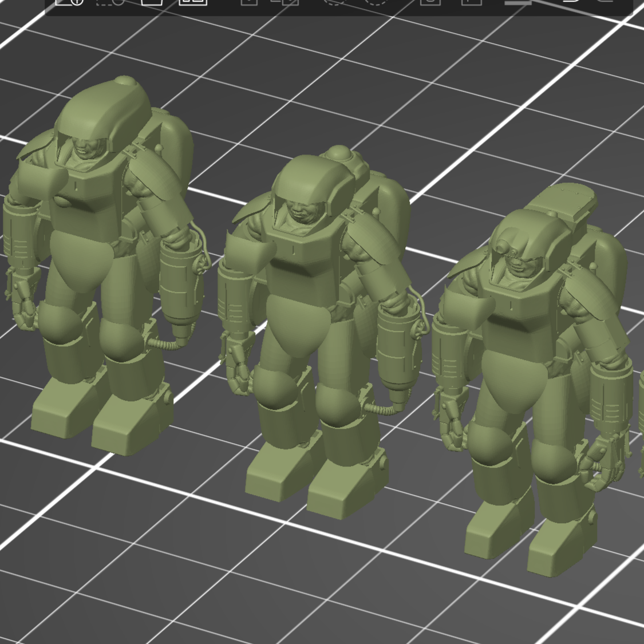Click the Arrange all objects icon
This screenshot has width=644, height=644.
pyautogui.click(x=192, y=2)
